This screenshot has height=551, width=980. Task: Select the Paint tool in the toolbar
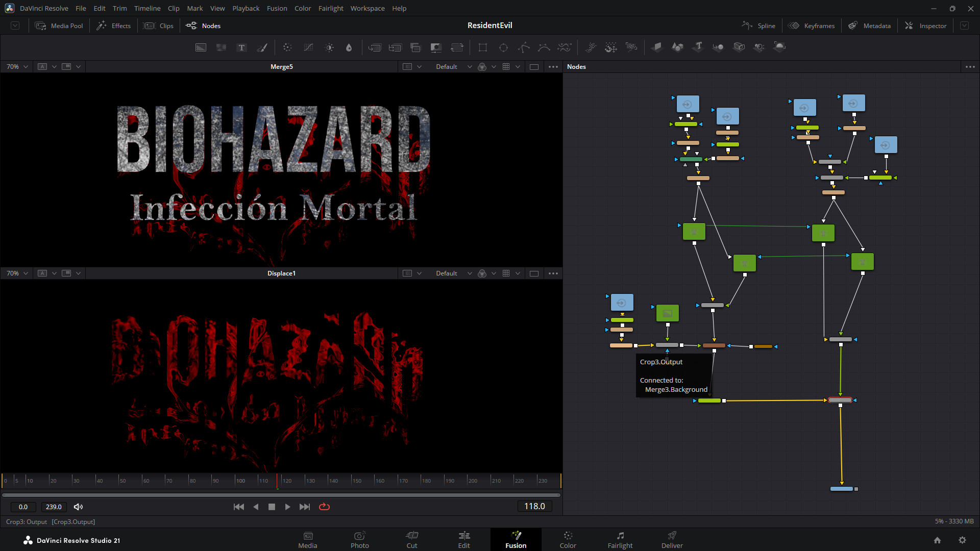tap(262, 47)
